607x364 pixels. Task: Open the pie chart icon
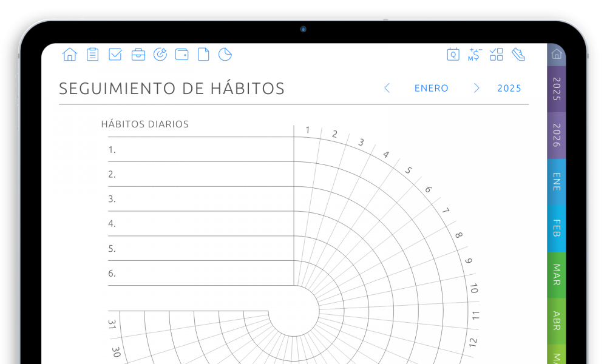tap(225, 55)
